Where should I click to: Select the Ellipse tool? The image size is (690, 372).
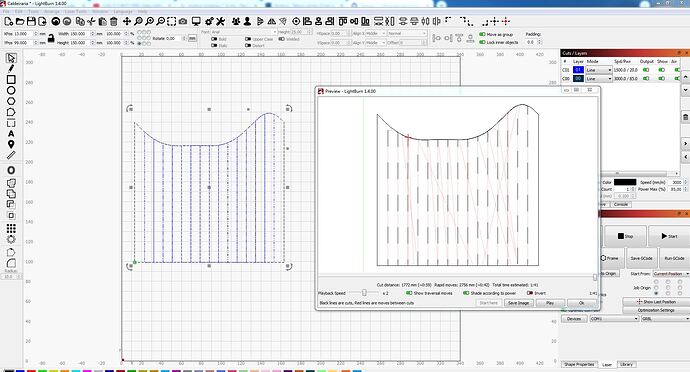(11, 90)
